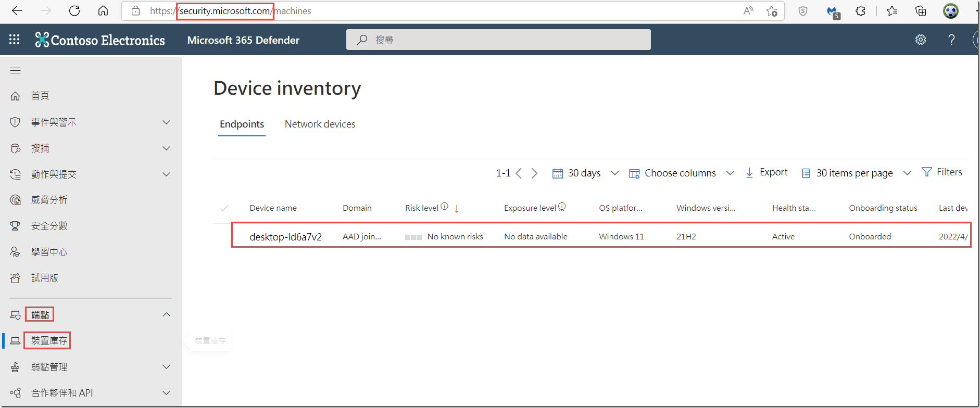Click the browser back arrow
This screenshot has height=408, width=980.
coord(17,11)
